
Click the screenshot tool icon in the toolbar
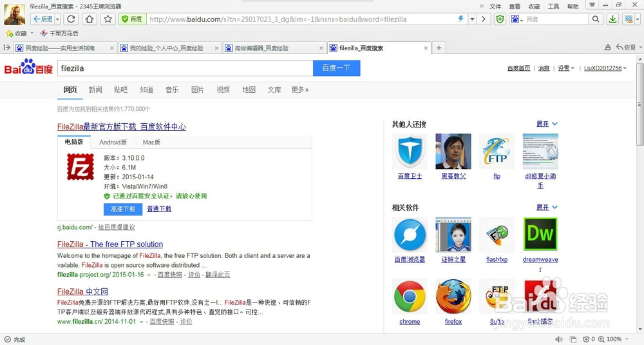pos(628,19)
